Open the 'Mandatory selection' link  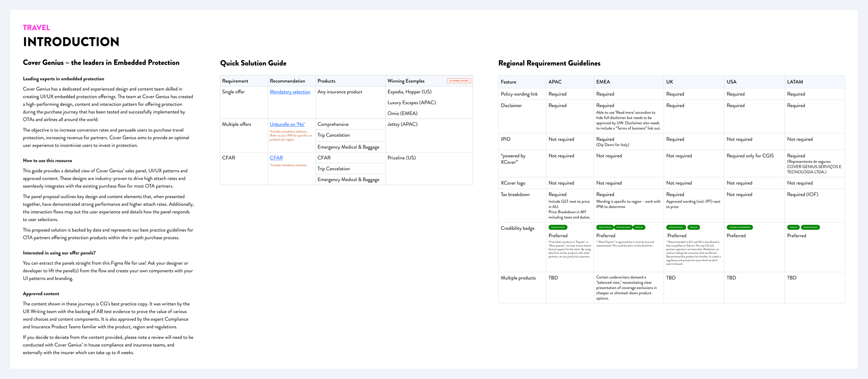pos(290,92)
